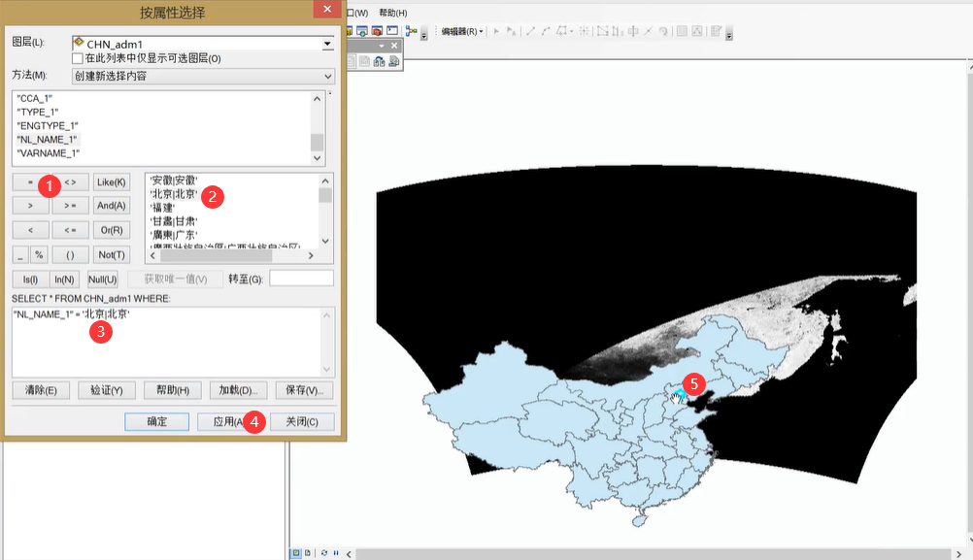Open the Attributes window icon
Viewport: 973px width, 560px height.
pyautogui.click(x=682, y=31)
